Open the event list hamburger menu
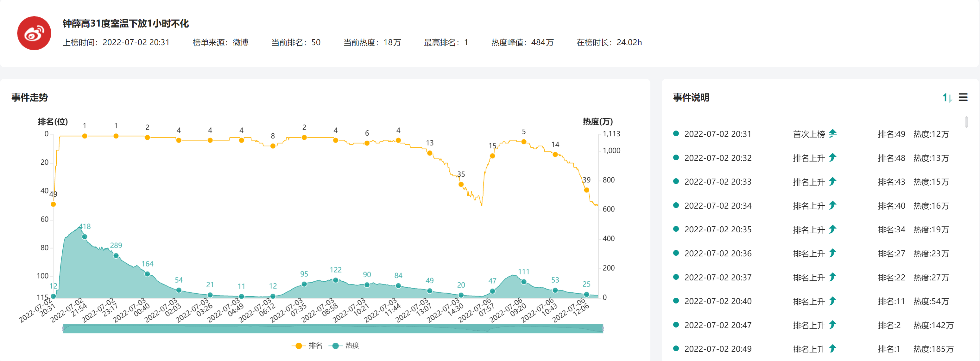The height and width of the screenshot is (361, 980). click(963, 97)
